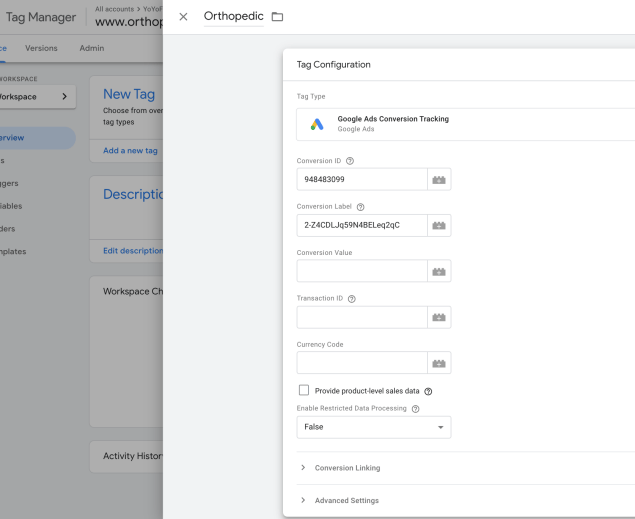This screenshot has height=519, width=635.
Task: Click the Google Ads logo icon
Action: tap(317, 124)
